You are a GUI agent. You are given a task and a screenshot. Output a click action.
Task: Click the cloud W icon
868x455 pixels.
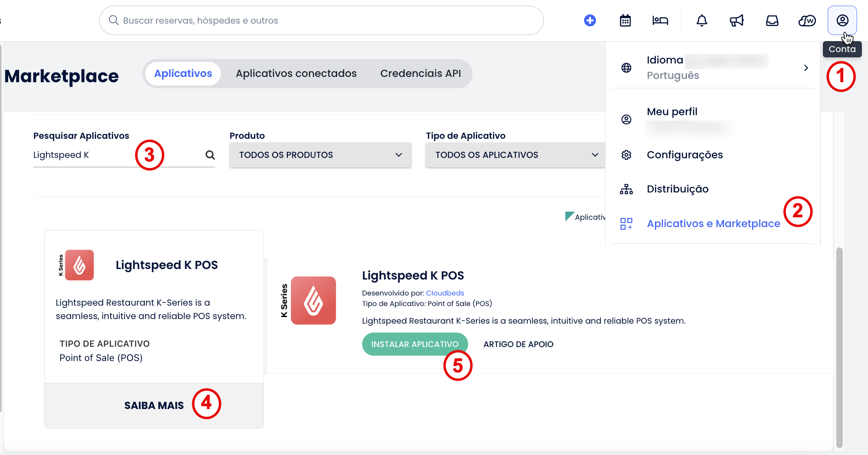click(807, 20)
